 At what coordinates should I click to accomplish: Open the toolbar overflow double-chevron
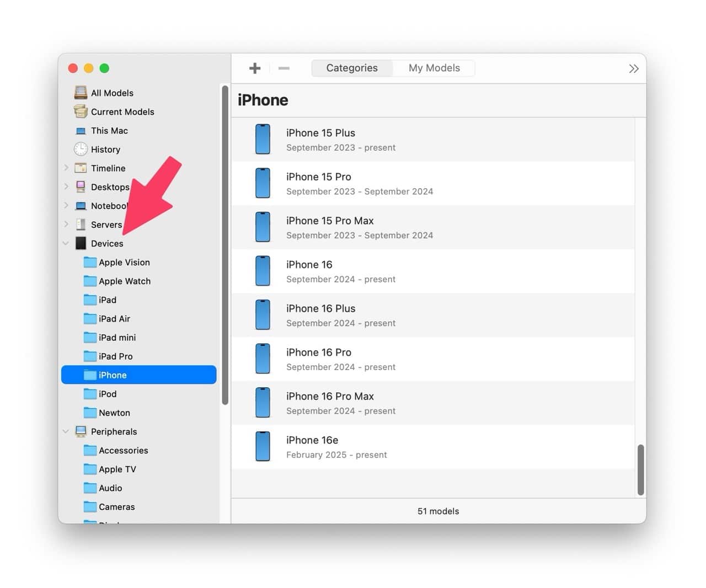(634, 68)
